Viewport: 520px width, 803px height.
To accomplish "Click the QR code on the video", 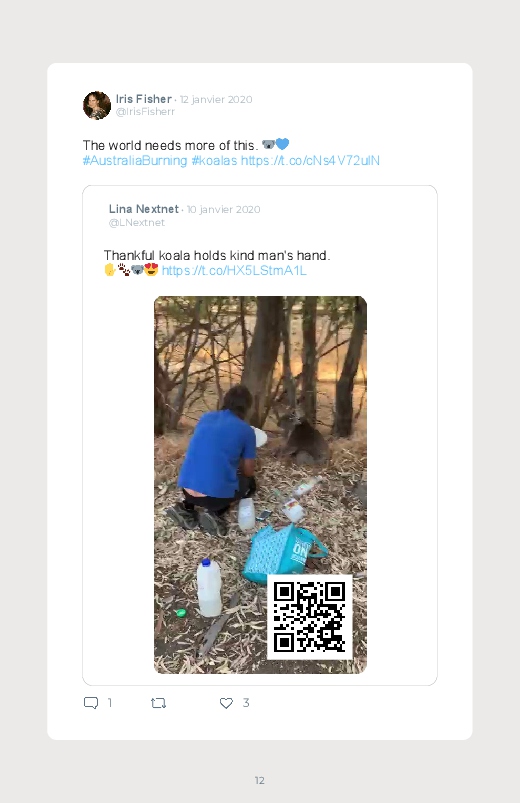I will [x=309, y=617].
